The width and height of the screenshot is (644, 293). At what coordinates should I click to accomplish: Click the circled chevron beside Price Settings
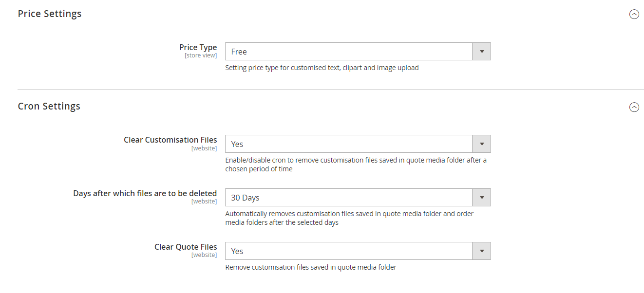pyautogui.click(x=634, y=14)
